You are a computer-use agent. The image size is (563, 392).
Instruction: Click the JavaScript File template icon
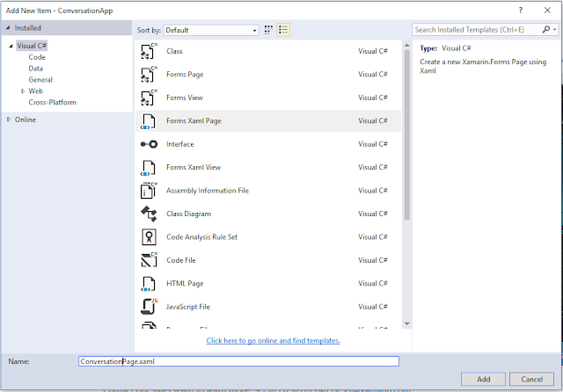[x=149, y=307]
